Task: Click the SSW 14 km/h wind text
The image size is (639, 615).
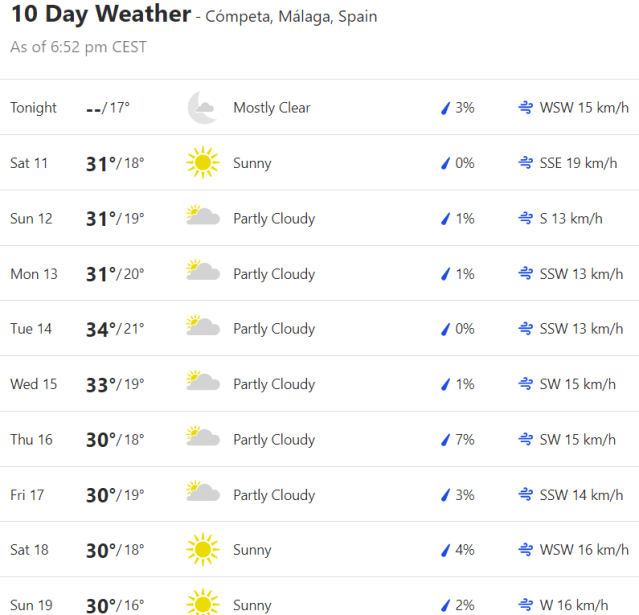Action: (x=581, y=494)
